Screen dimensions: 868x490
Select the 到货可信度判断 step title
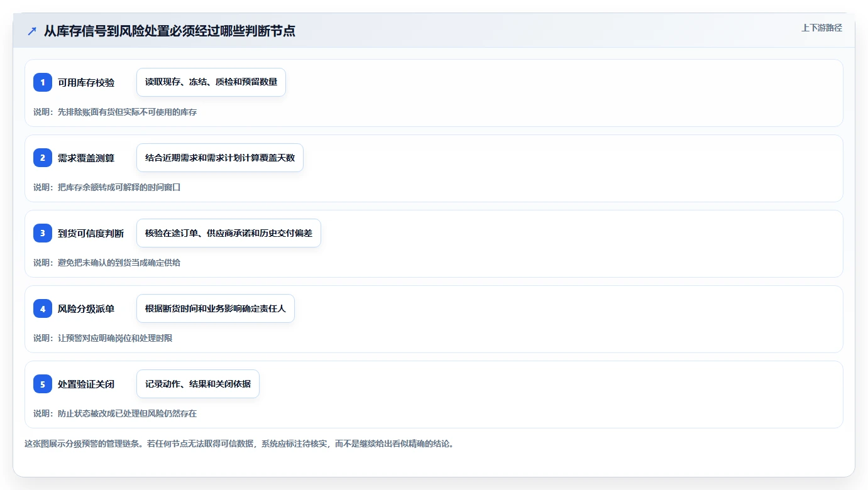point(91,233)
